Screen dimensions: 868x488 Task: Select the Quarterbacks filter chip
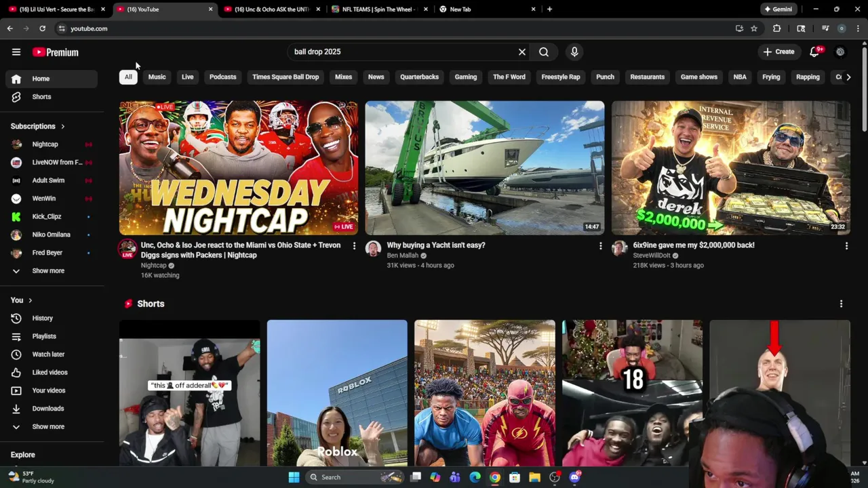pyautogui.click(x=419, y=77)
